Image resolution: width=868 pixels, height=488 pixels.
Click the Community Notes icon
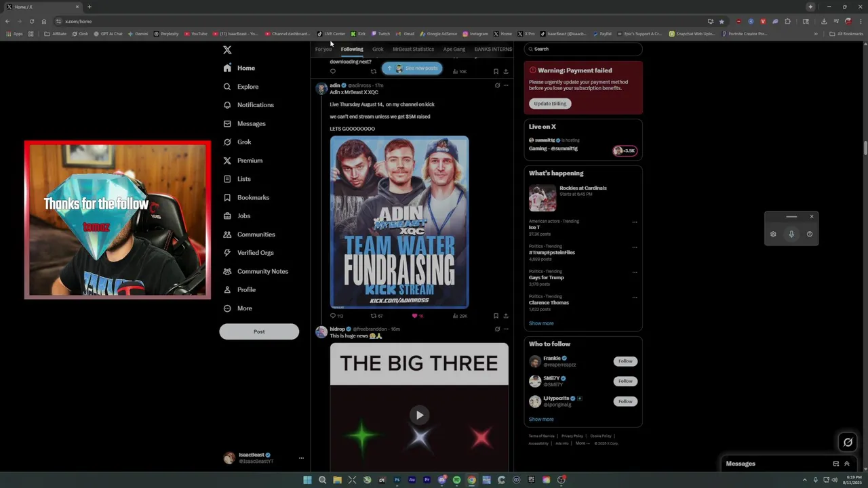pos(227,271)
